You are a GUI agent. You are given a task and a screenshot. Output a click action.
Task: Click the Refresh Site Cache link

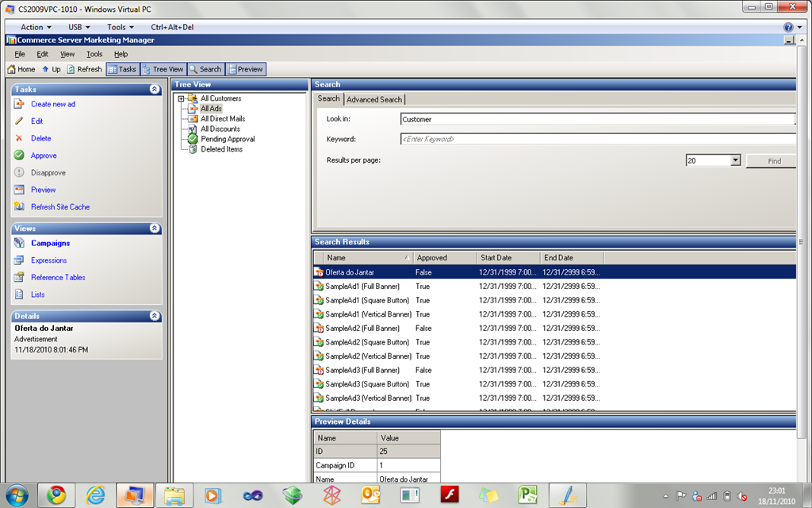point(60,207)
